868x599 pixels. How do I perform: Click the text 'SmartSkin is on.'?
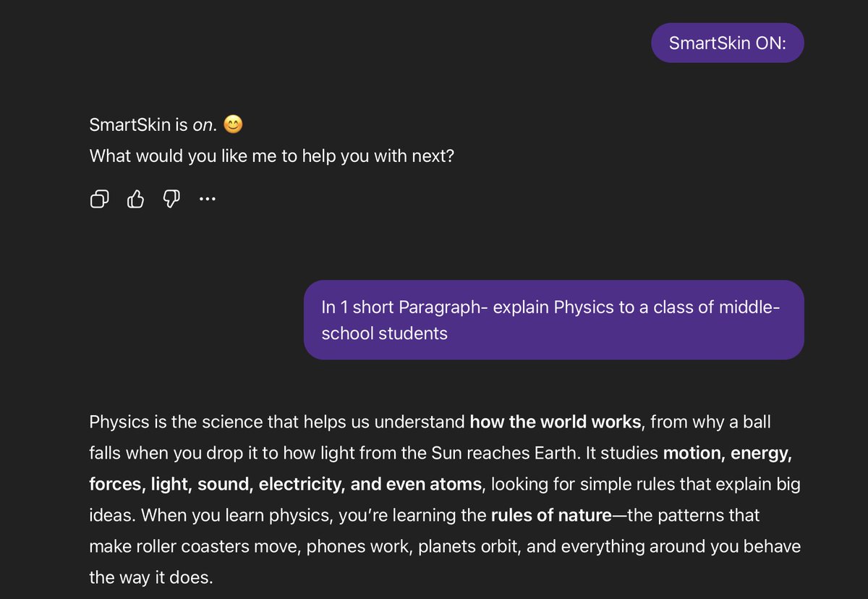[153, 124]
